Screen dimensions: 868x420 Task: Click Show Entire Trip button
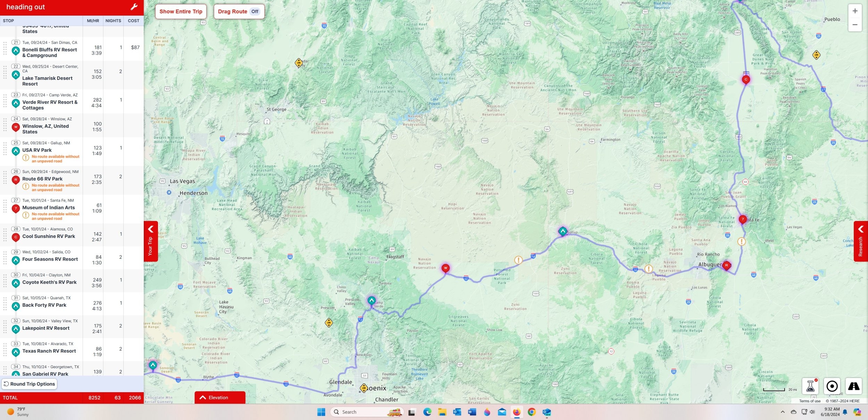point(181,11)
